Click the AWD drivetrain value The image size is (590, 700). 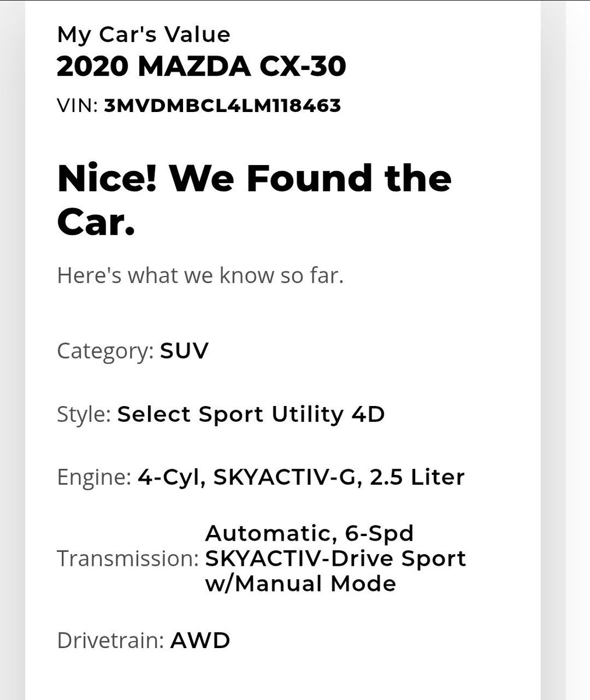click(200, 640)
